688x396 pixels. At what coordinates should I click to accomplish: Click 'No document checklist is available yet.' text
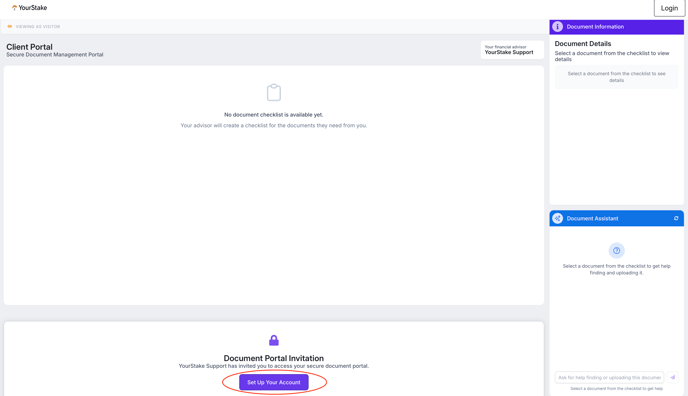pyautogui.click(x=274, y=115)
